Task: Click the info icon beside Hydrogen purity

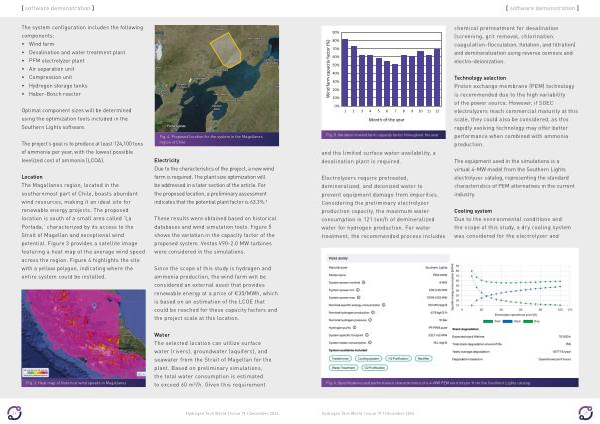Action: pyautogui.click(x=355, y=327)
